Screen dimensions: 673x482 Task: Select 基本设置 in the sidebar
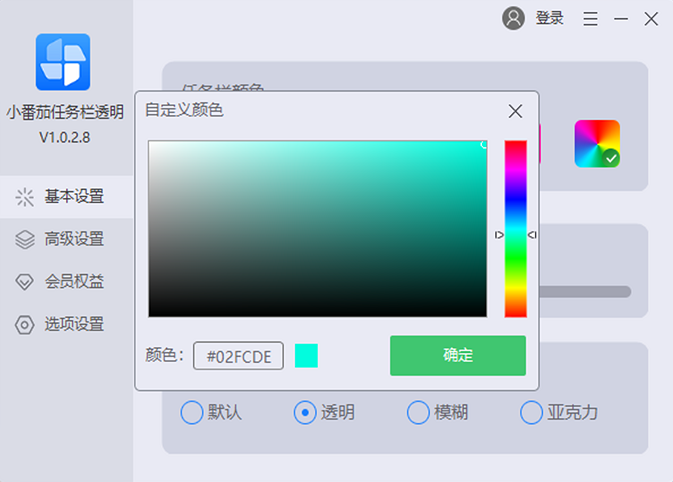[67, 197]
